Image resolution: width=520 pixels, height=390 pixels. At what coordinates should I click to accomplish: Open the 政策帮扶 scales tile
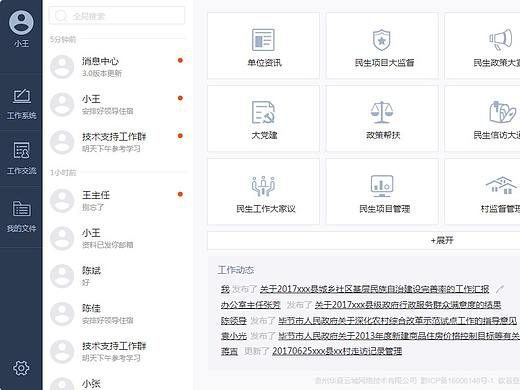tap(382, 119)
